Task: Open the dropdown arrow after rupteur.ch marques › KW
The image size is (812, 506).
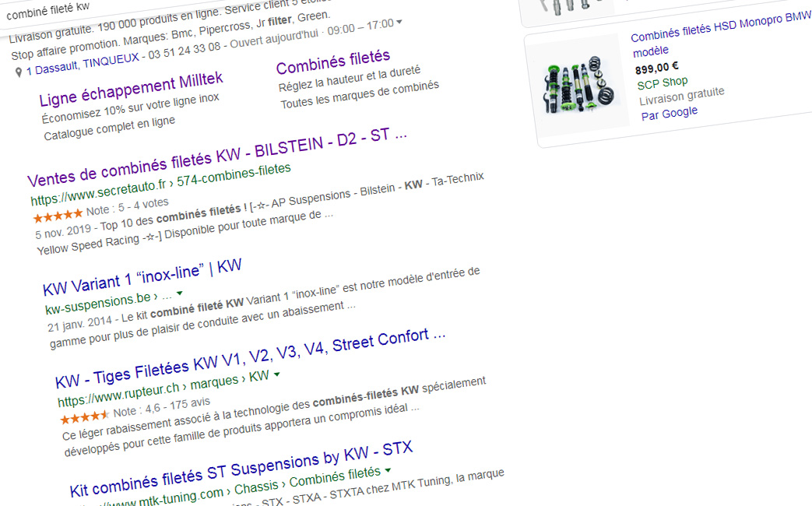Action: [276, 374]
